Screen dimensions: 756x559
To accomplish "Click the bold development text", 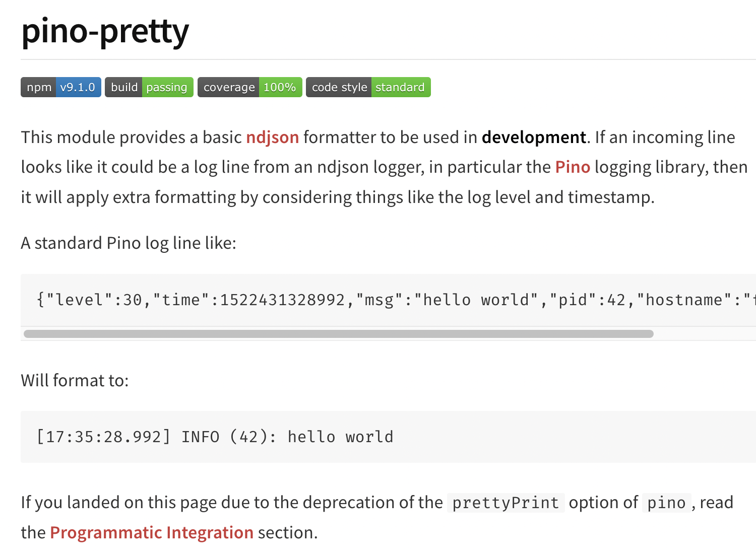I will point(534,137).
